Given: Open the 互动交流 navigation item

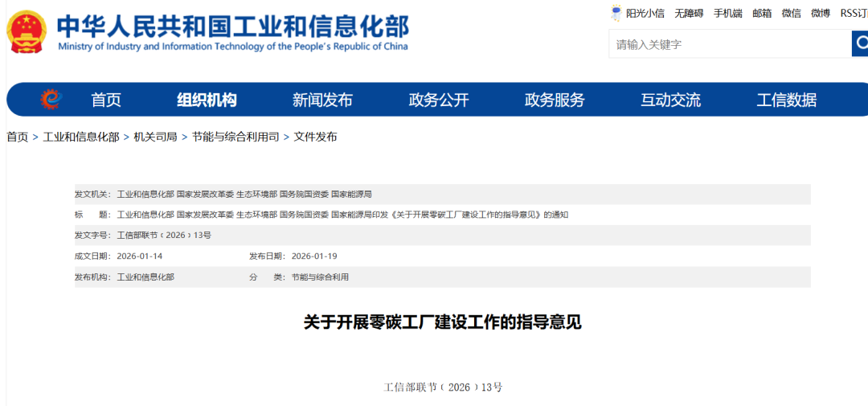Looking at the screenshot, I should tap(670, 100).
